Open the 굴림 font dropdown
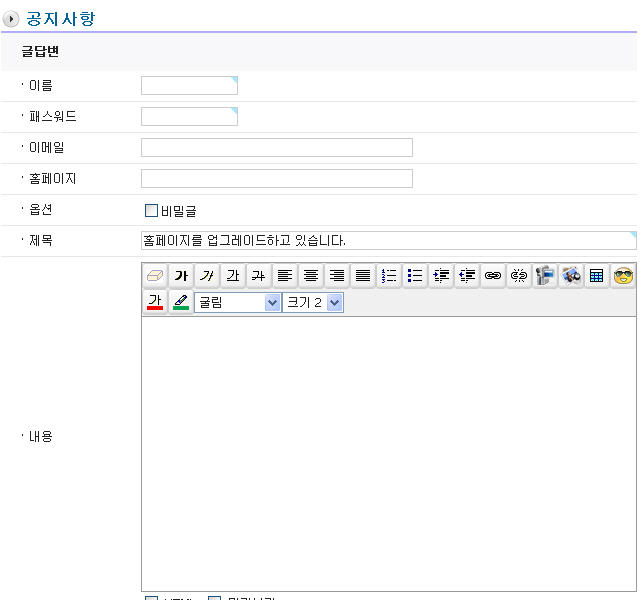This screenshot has height=600, width=642. [238, 302]
